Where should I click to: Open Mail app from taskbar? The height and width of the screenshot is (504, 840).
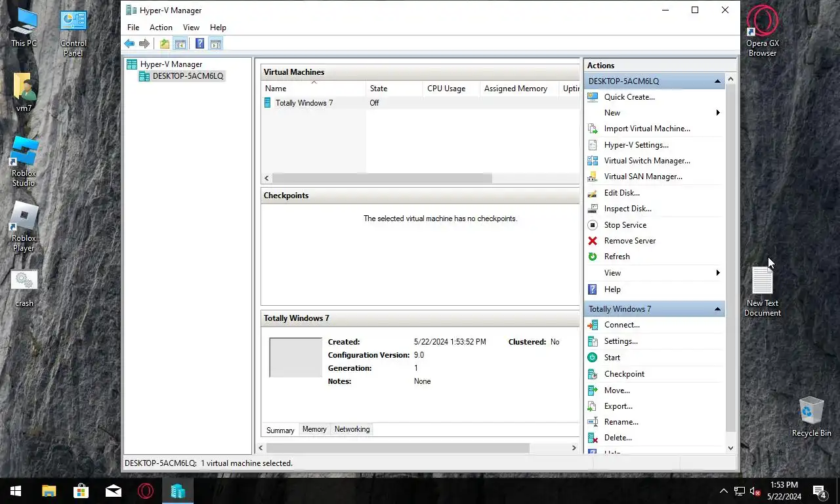tap(113, 491)
